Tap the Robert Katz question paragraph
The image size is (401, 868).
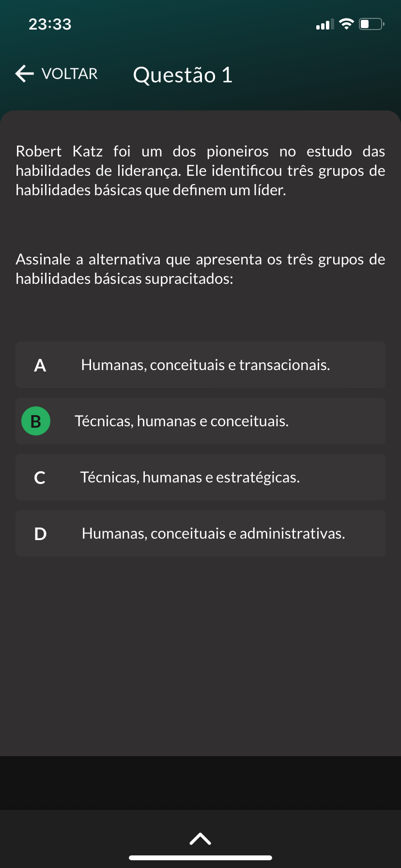tap(200, 170)
